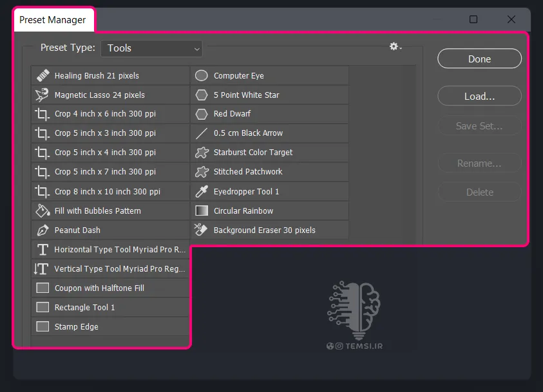Click rectangle icon beside Stamp Edge
This screenshot has height=392, width=543.
43,326
